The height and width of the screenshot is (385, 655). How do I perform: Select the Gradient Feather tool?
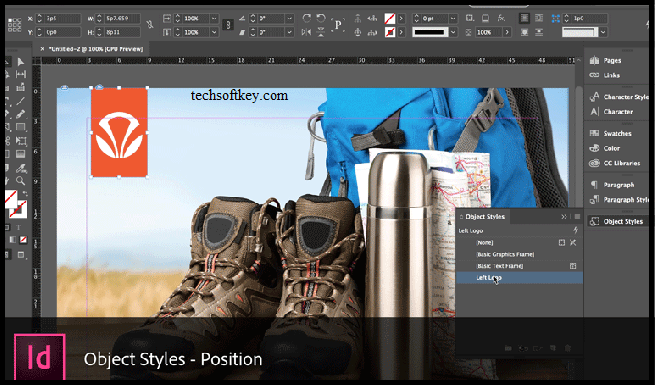(20, 154)
